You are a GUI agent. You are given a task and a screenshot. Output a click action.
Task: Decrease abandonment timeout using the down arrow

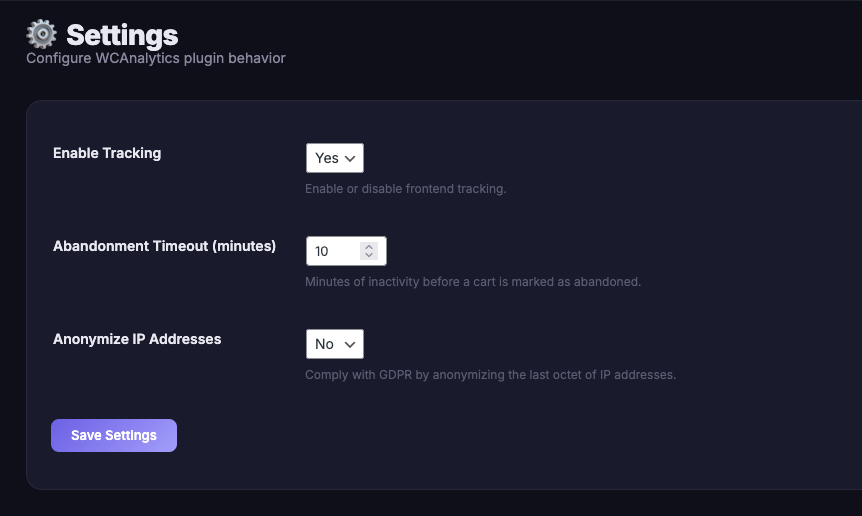click(368, 256)
